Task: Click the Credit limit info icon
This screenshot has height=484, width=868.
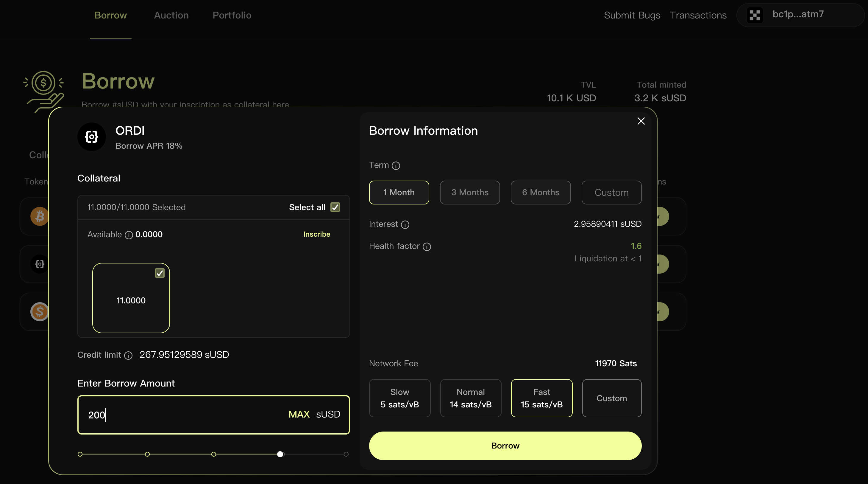Action: tap(128, 356)
